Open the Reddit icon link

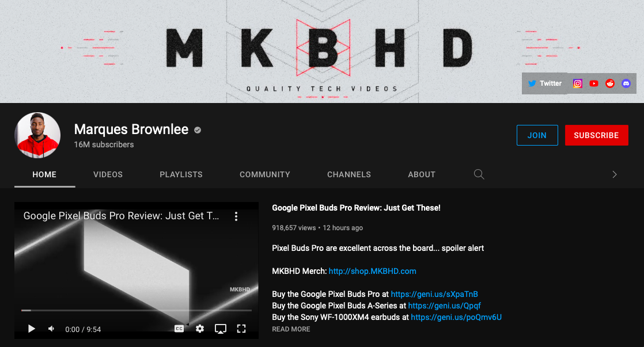610,83
